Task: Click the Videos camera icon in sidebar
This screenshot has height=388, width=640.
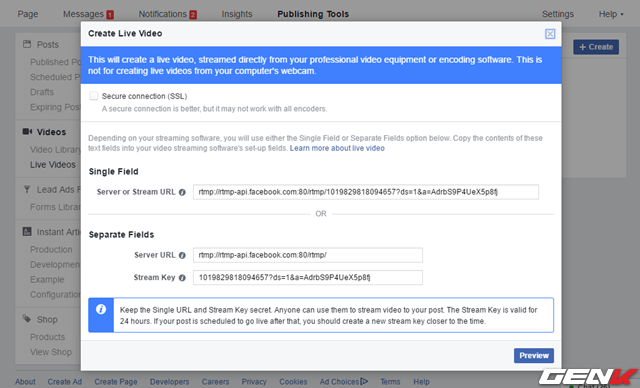Action: click(27, 131)
